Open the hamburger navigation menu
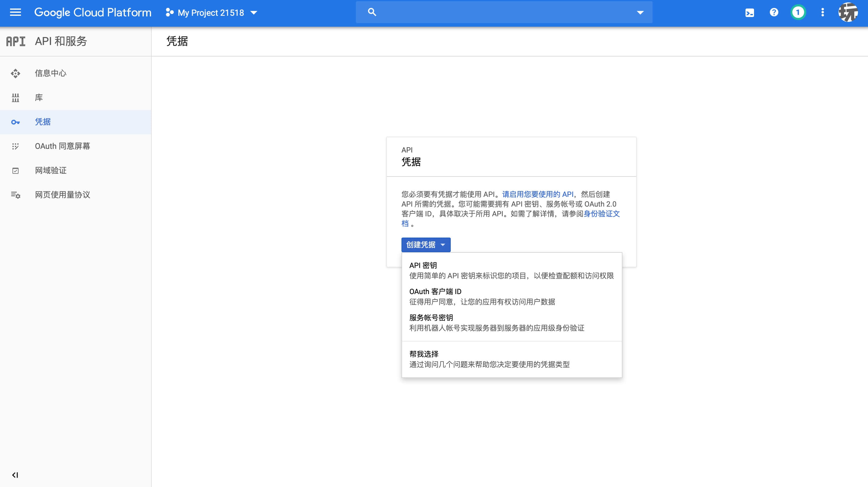The image size is (868, 487). (x=15, y=12)
